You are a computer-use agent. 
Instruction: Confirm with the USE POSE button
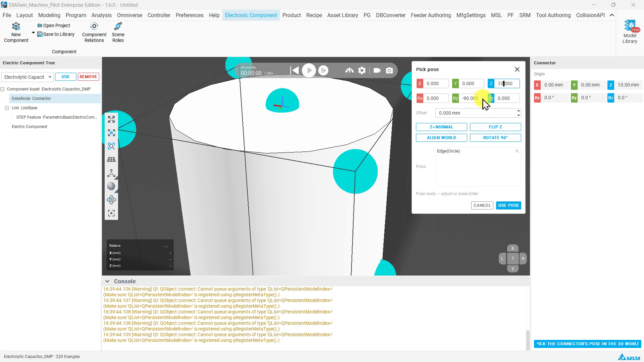coord(508,205)
